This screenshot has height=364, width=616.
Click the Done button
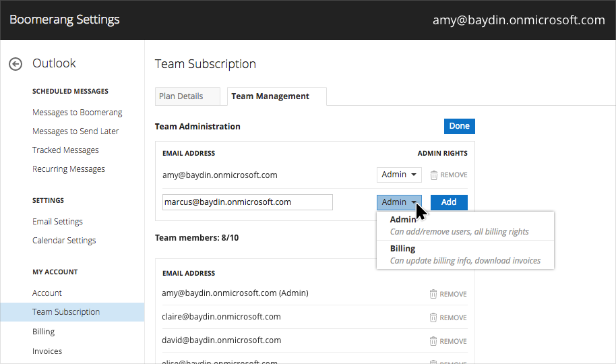pos(459,126)
